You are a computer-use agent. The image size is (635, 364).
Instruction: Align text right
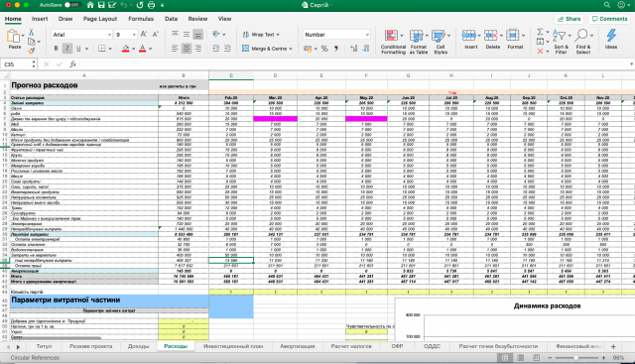coord(197,49)
